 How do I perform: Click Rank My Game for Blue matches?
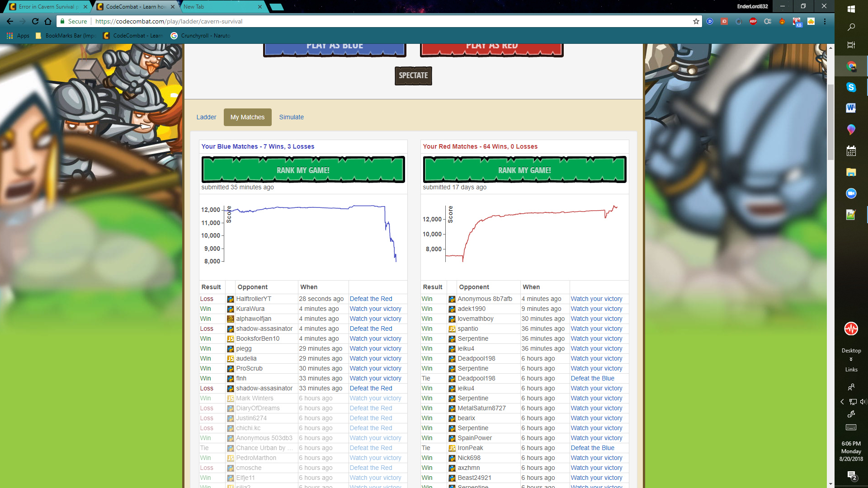tap(303, 170)
